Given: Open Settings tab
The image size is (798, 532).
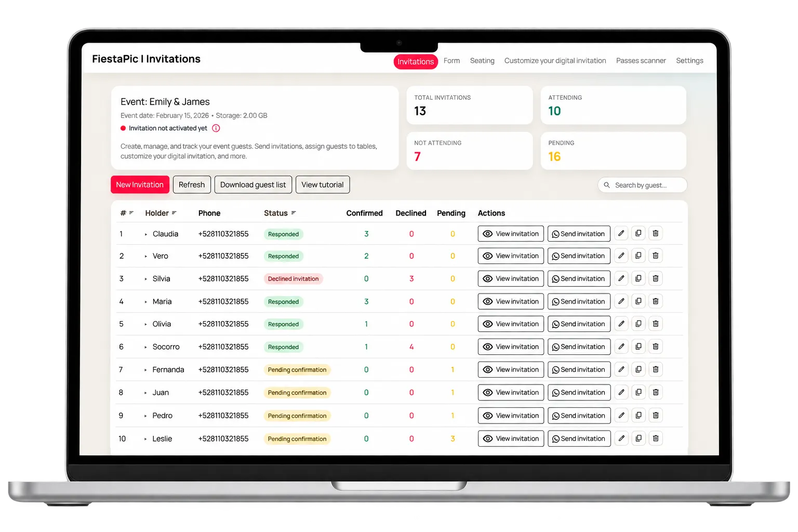Looking at the screenshot, I should click(689, 61).
